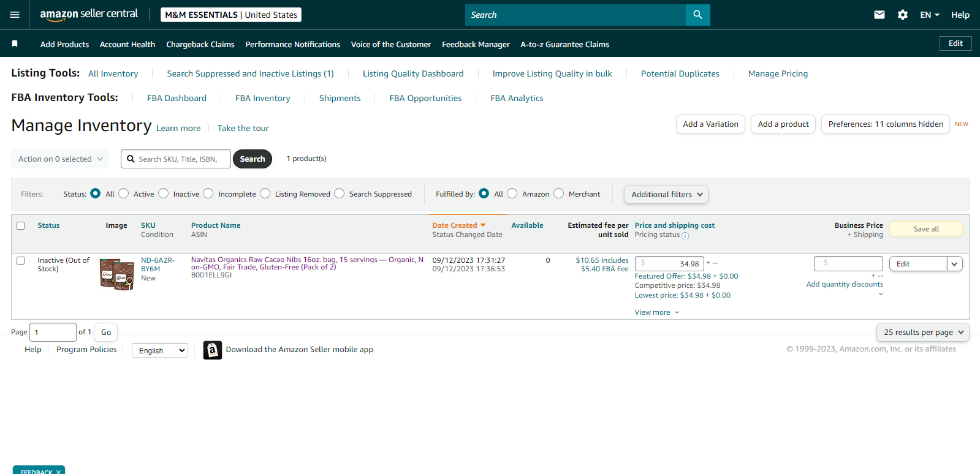Focus the Search SKU, Title, ISBN field

tap(176, 159)
